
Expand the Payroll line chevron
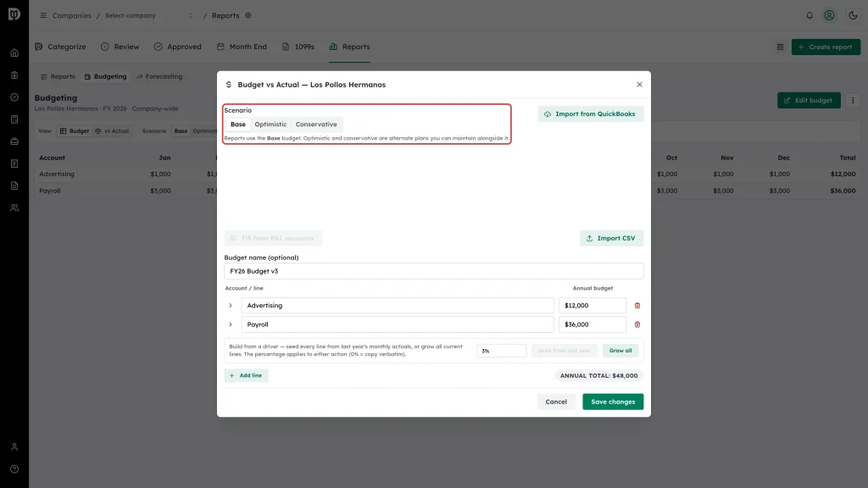(231, 324)
